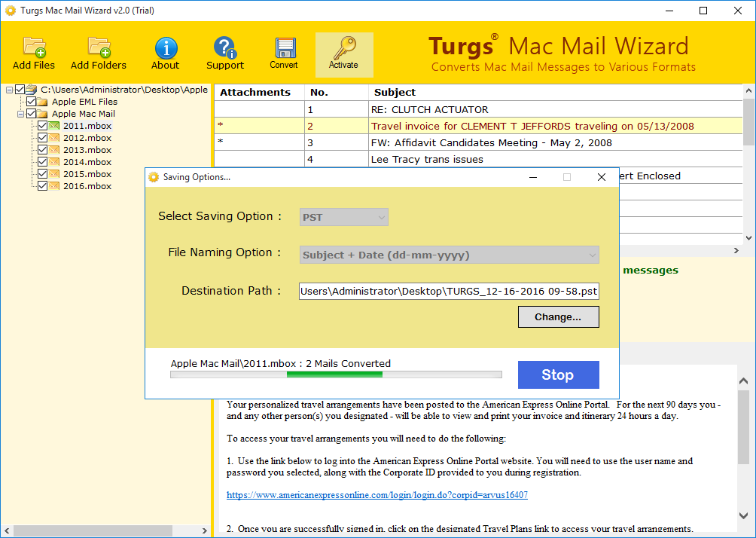Click the Turgs title bar app icon
The width and height of the screenshot is (756, 538).
(x=10, y=11)
